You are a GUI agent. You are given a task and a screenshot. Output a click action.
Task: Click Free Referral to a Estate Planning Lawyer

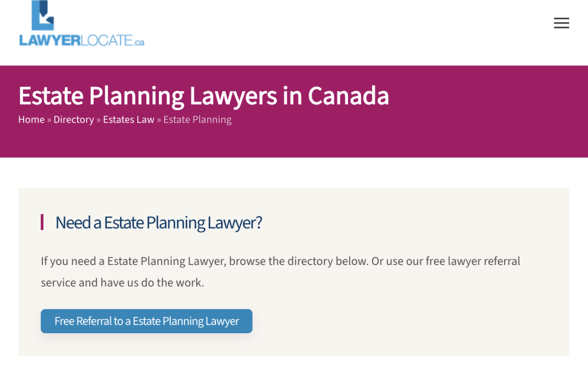tap(146, 321)
